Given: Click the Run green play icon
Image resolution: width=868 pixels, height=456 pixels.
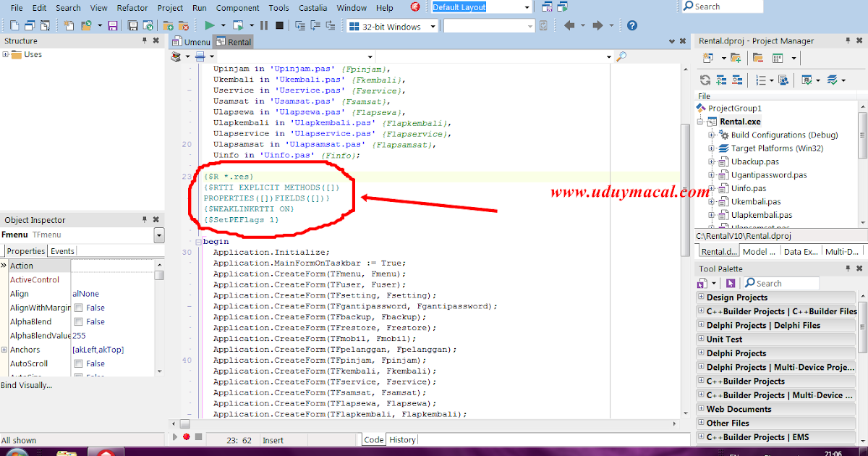Looking at the screenshot, I should (x=209, y=25).
